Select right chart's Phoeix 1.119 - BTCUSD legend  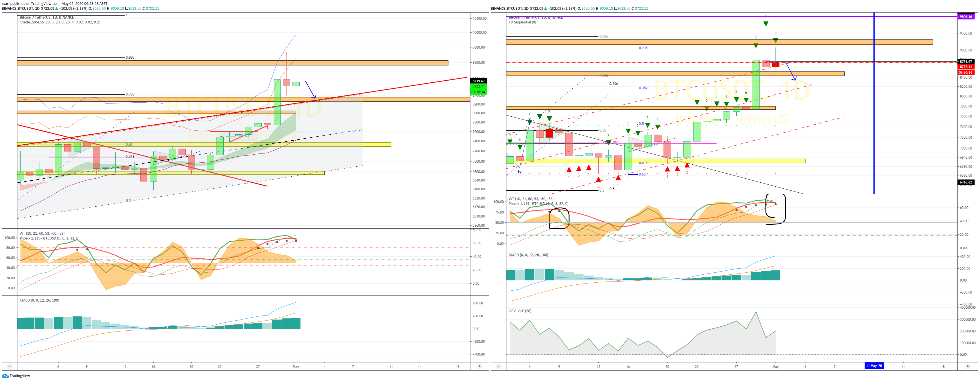(x=538, y=204)
